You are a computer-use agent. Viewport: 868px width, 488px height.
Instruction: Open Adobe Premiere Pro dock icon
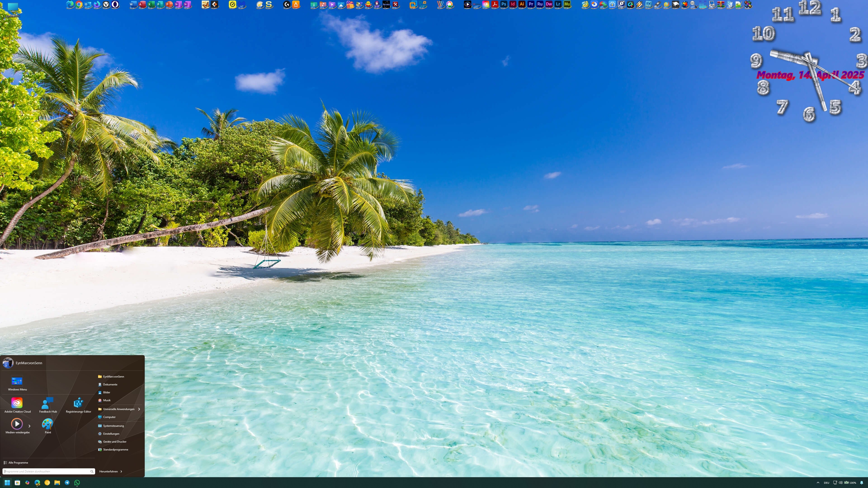point(531,4)
